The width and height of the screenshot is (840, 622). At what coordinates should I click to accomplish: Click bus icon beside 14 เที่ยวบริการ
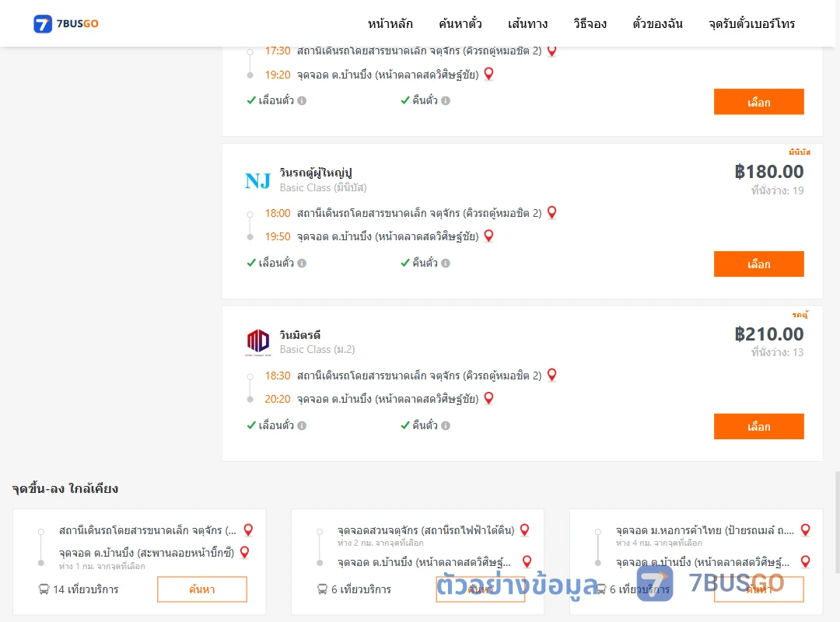(x=44, y=589)
